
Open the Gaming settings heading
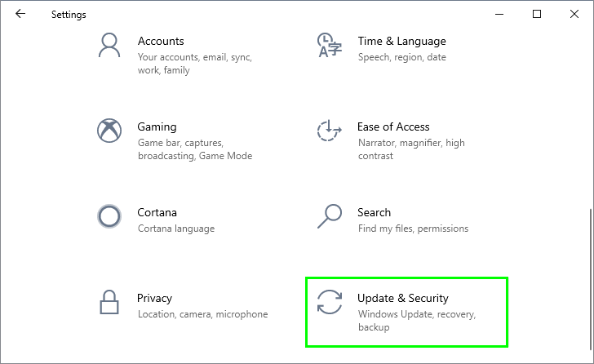pos(157,127)
